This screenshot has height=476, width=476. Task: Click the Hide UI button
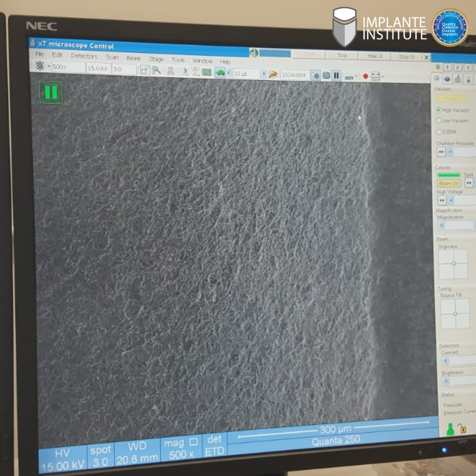[375, 56]
